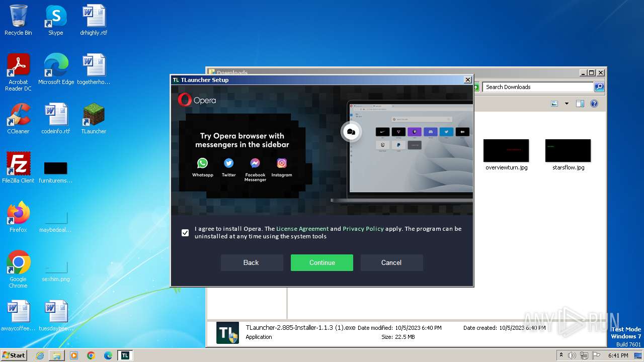Click the volume speaker tray icon
The image size is (644, 362).
coord(572,355)
